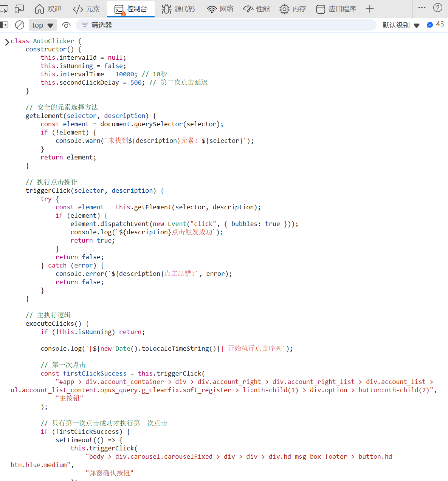The image size is (448, 481).
Task: Open the 默认级别 log level dropdown
Action: [401, 25]
